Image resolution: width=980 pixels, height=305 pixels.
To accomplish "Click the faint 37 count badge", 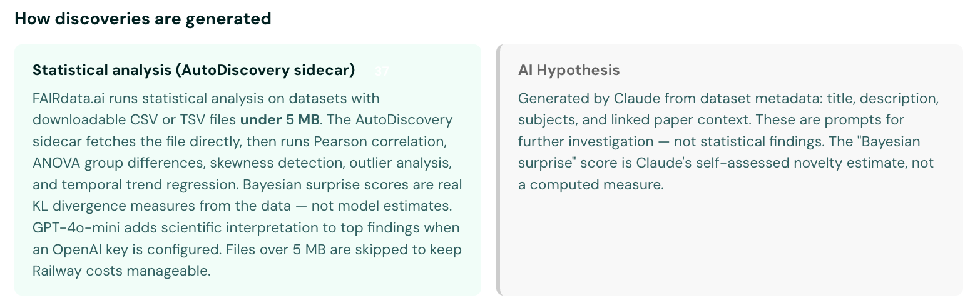I will tap(382, 72).
